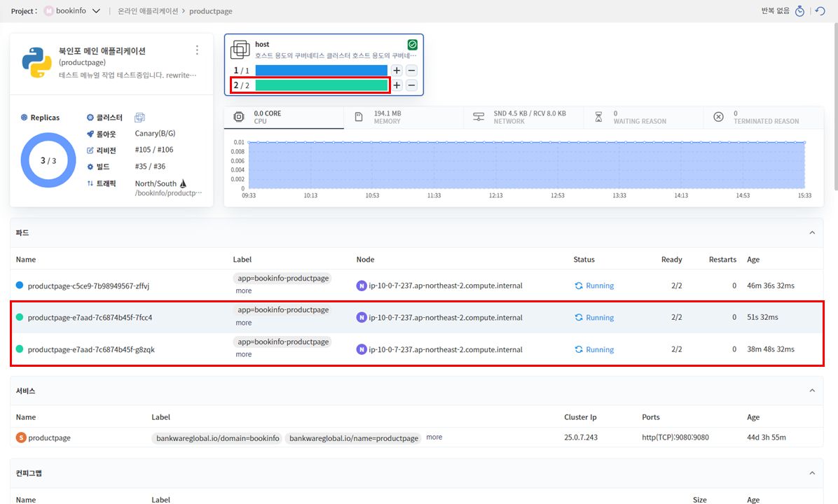838x504 pixels.
Task: Click the node icon in the g8zqk pod row
Action: (x=362, y=350)
